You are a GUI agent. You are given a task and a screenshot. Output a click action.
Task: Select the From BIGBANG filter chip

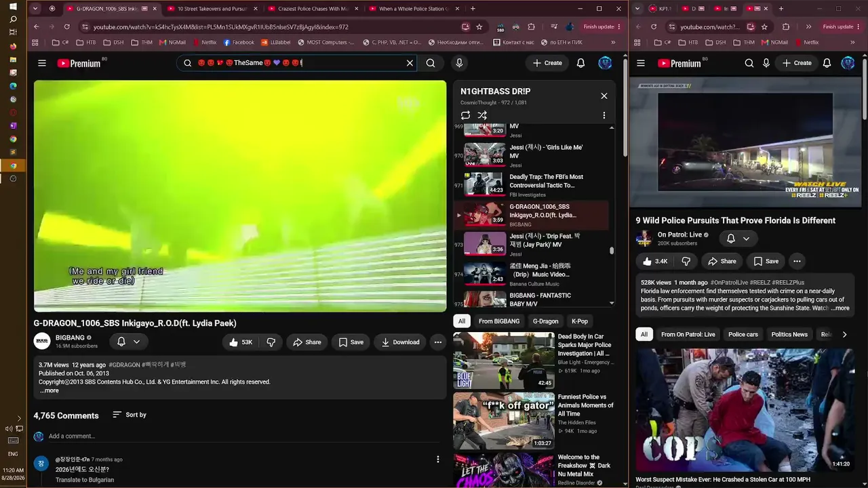pos(499,321)
